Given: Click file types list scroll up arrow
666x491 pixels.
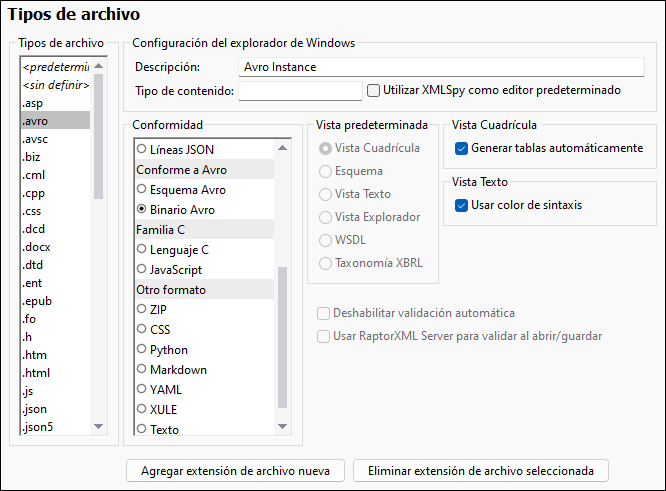Looking at the screenshot, I should click(99, 65).
